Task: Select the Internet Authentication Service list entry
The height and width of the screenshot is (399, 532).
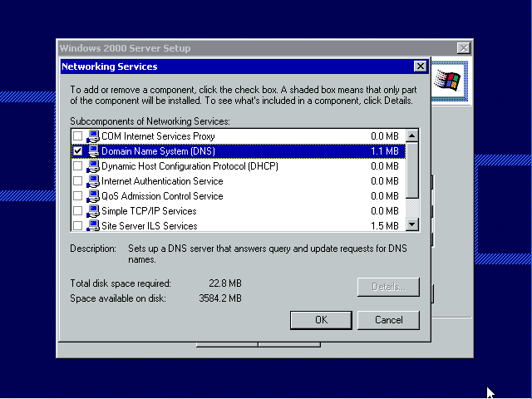Action: click(x=162, y=181)
